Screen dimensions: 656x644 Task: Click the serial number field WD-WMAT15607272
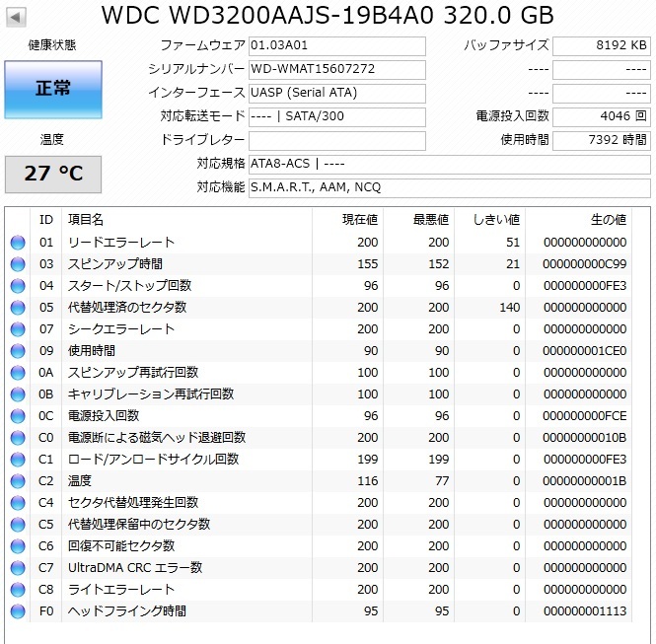337,69
